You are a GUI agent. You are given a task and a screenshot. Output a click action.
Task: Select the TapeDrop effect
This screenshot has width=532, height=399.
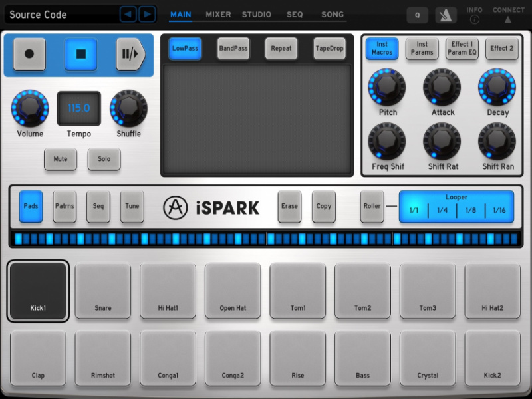[329, 48]
